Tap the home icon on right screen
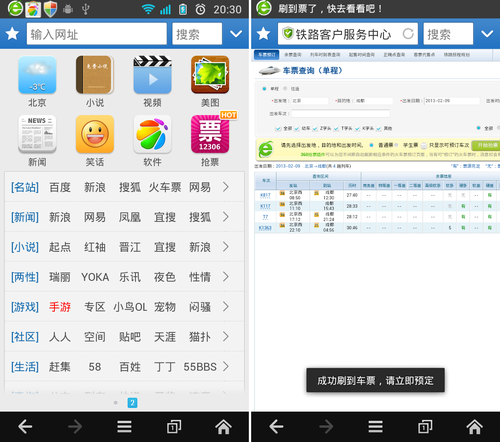 tap(475, 426)
